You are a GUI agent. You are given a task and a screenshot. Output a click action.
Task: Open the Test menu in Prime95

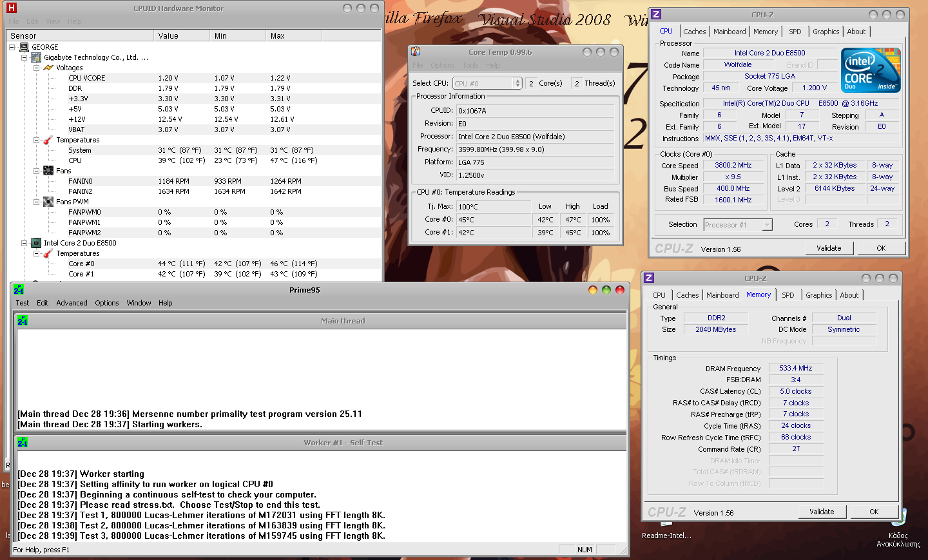(23, 303)
